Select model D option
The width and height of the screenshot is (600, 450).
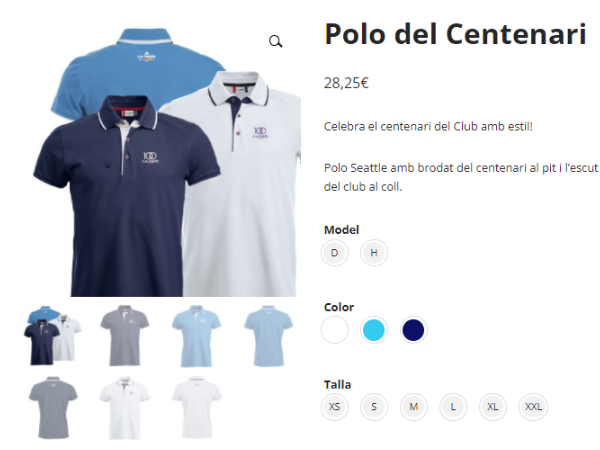(334, 253)
